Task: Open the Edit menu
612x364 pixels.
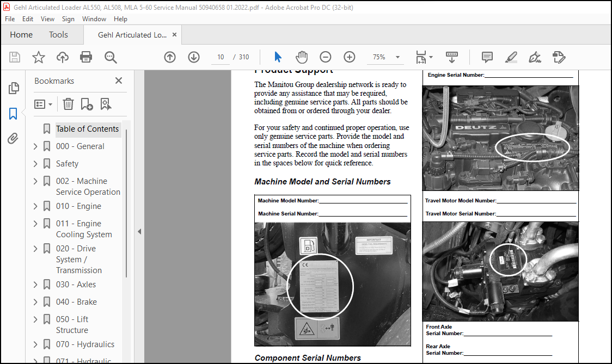Action: (x=27, y=18)
